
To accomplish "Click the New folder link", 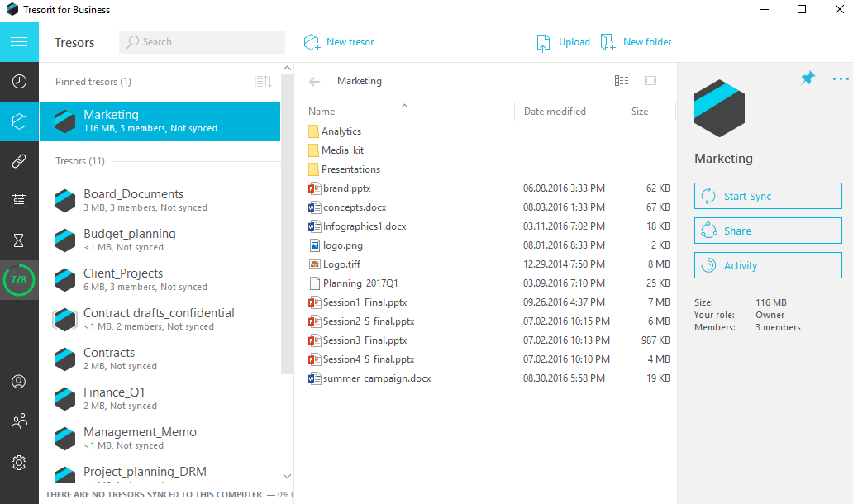I will click(647, 42).
